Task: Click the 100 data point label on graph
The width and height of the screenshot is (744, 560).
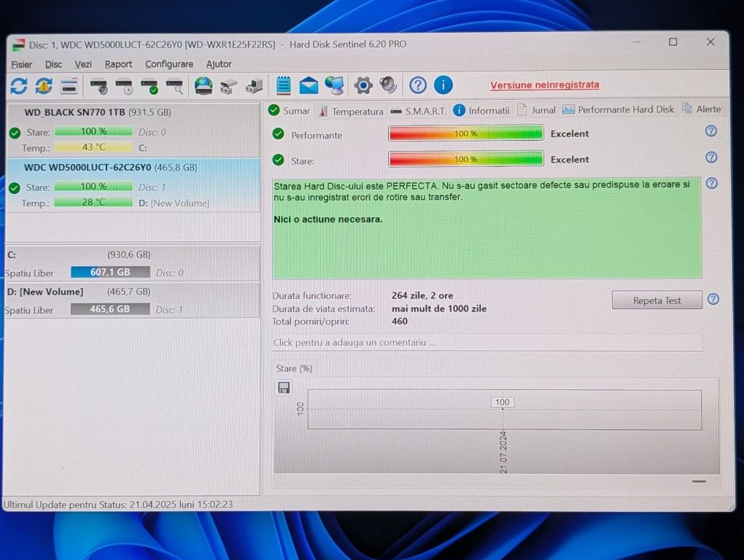Action: coord(502,402)
